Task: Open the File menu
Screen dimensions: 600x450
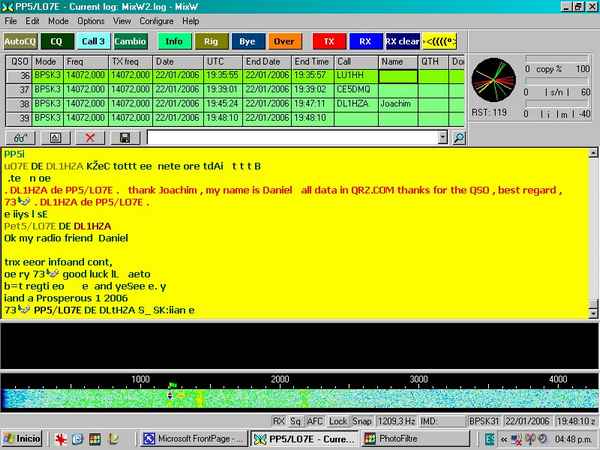Action: (x=11, y=21)
